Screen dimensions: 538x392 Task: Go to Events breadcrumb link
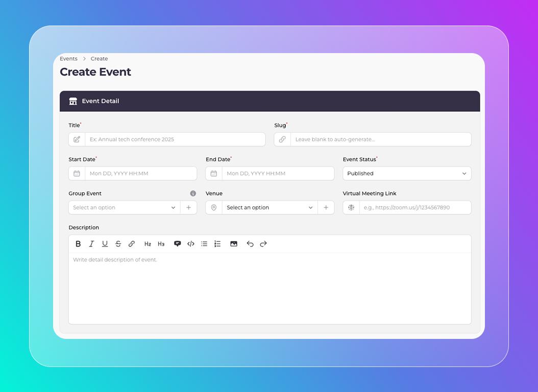(68, 59)
